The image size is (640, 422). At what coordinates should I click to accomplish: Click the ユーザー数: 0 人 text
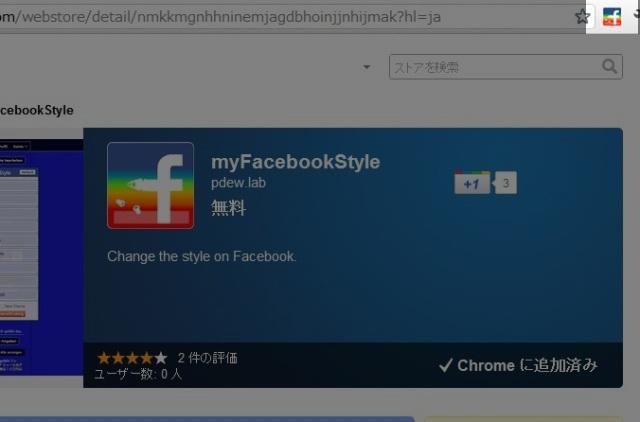[138, 374]
